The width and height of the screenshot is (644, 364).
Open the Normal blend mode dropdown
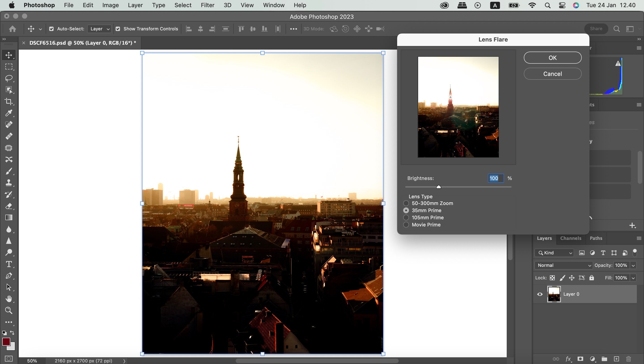click(x=563, y=265)
